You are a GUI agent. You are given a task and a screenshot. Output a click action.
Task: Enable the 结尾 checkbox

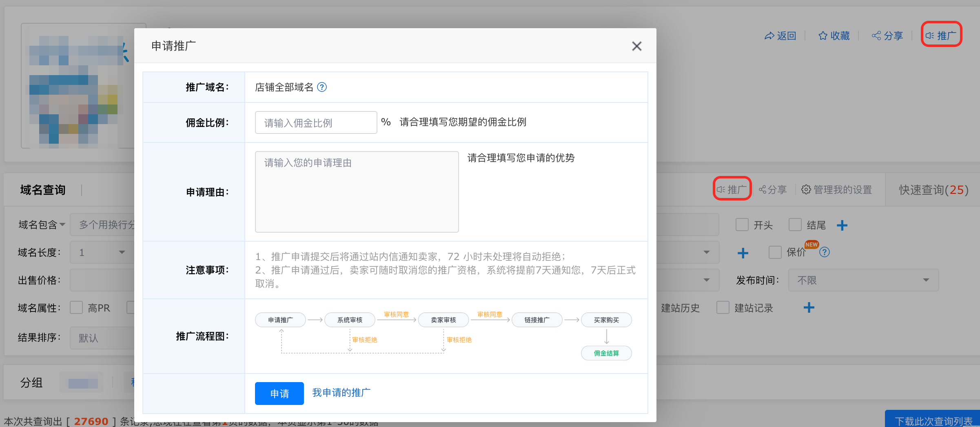[x=795, y=225]
